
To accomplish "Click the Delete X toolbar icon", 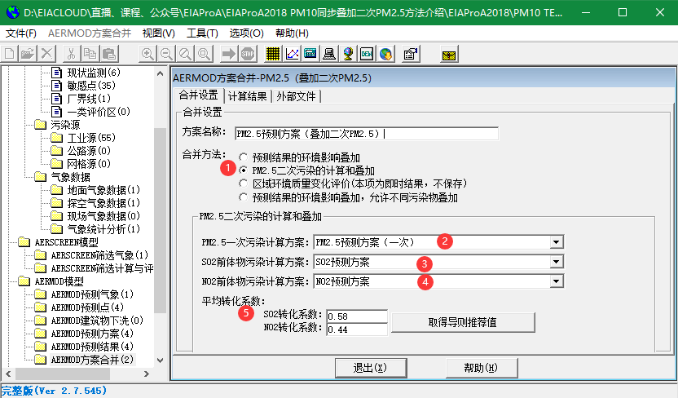I will [47, 54].
